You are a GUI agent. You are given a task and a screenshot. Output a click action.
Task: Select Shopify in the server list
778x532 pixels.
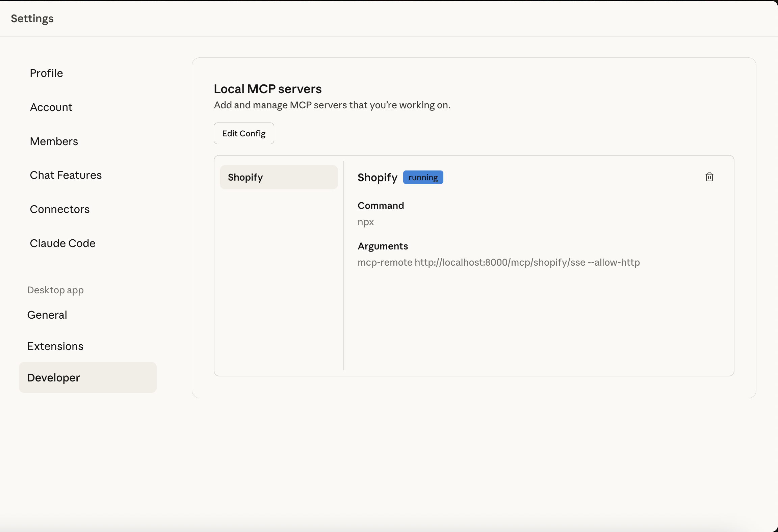[x=279, y=177]
